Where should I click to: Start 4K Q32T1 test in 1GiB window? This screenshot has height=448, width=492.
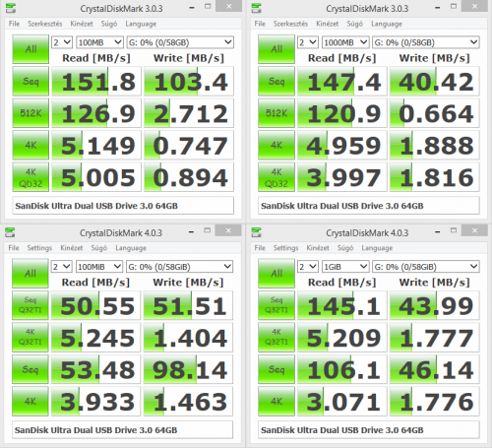pyautogui.click(x=277, y=337)
